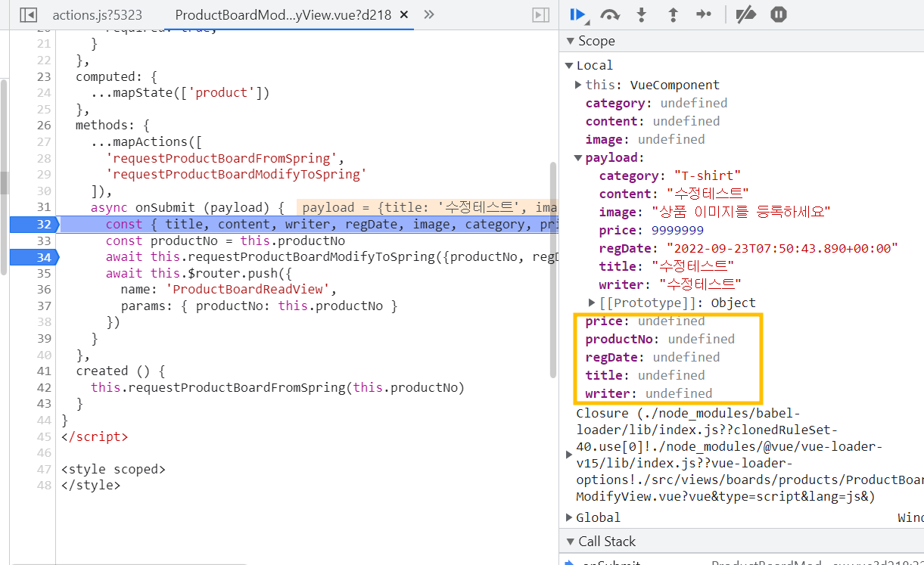Click 'productNo: undefined' local variable

click(x=660, y=339)
